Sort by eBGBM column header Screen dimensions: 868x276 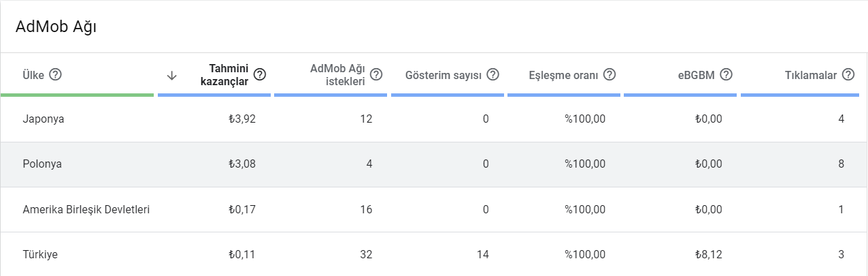point(697,75)
